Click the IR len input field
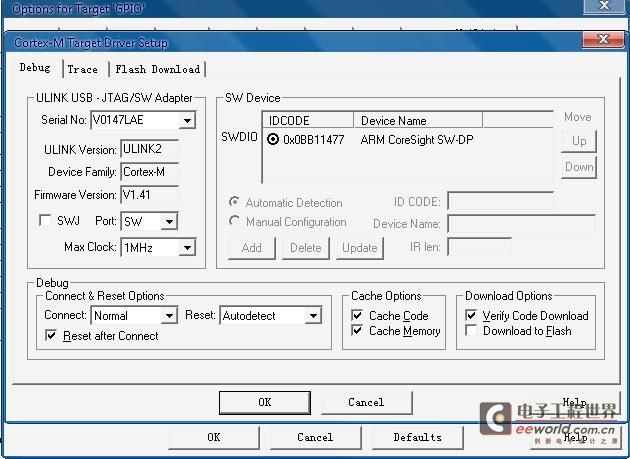 pos(479,246)
